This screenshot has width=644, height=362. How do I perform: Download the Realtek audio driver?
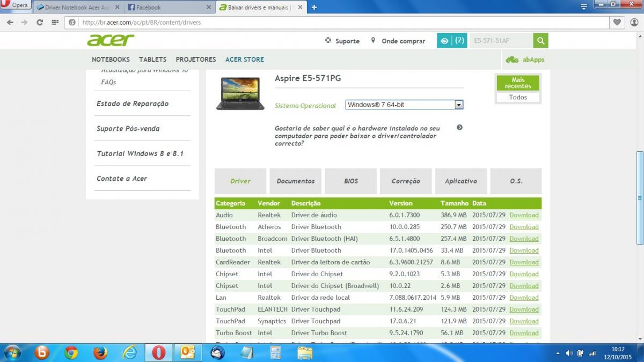click(524, 215)
